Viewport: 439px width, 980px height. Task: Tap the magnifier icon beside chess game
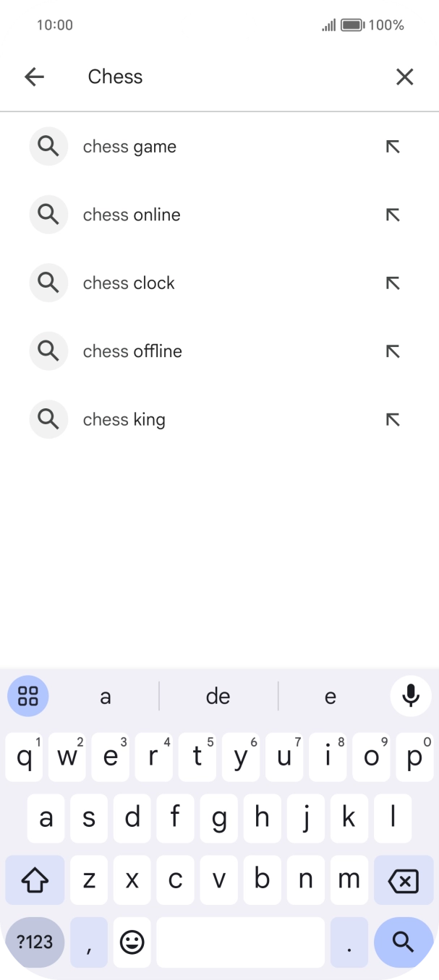[48, 146]
